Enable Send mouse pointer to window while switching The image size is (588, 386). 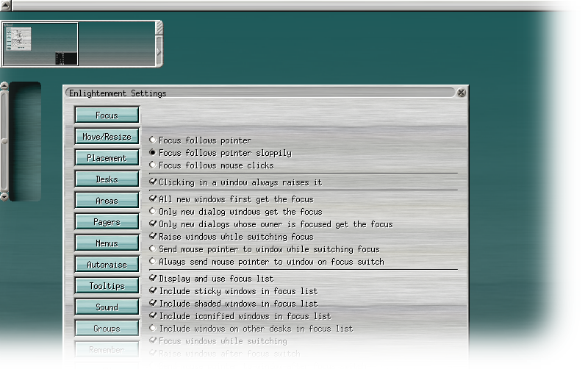point(264,249)
